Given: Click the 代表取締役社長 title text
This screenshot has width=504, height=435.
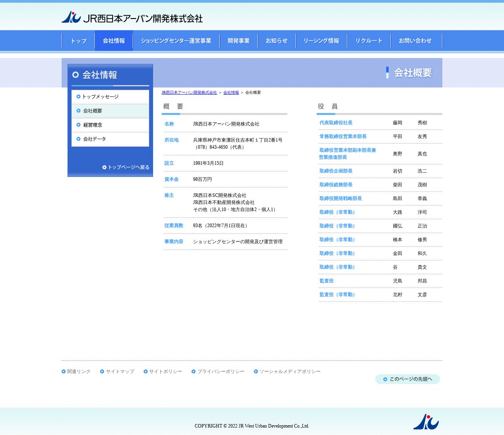Looking at the screenshot, I should pos(336,123).
